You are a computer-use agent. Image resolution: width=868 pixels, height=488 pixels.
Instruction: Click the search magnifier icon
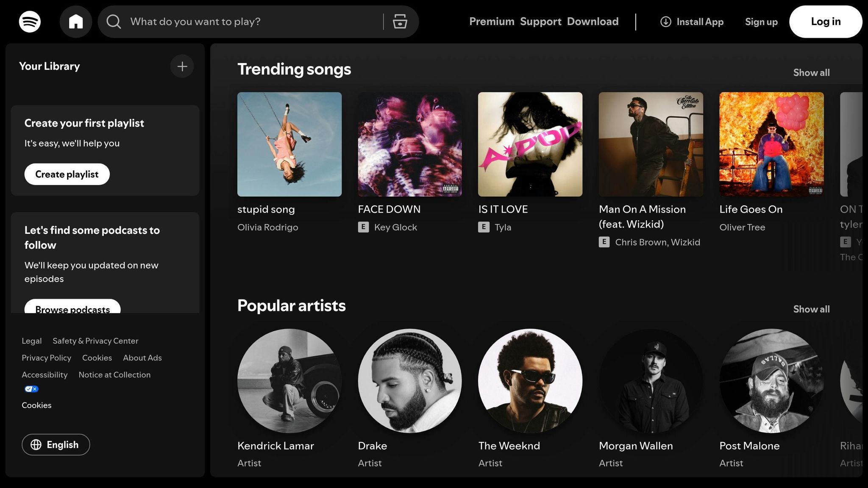114,22
